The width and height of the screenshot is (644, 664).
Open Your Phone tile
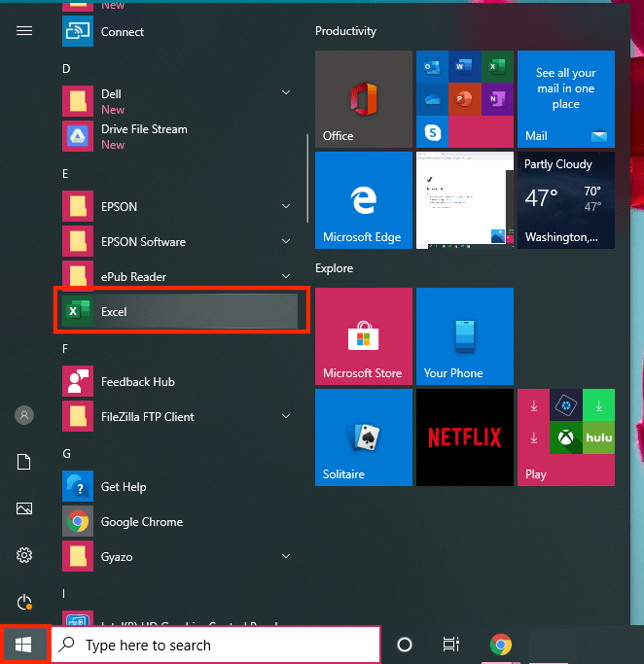(x=465, y=336)
